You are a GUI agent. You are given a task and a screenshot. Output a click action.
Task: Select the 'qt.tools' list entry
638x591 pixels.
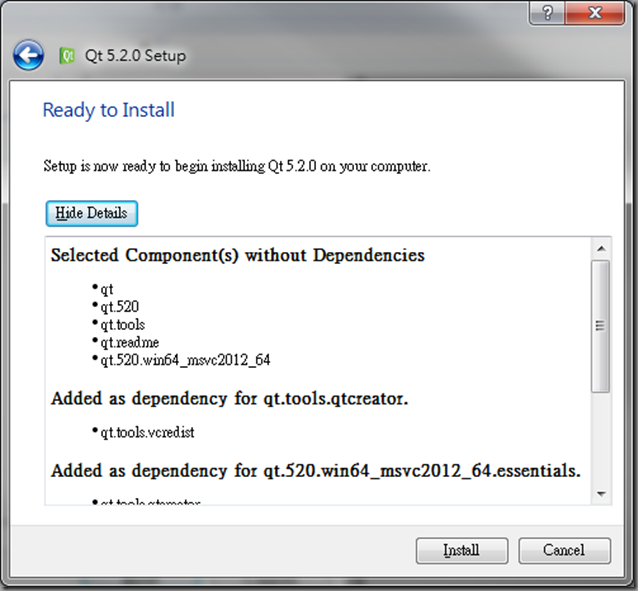click(x=122, y=324)
